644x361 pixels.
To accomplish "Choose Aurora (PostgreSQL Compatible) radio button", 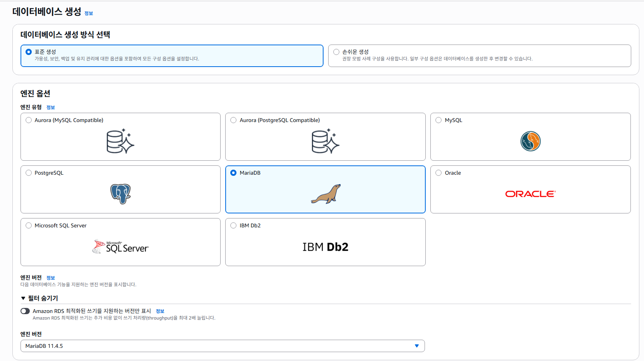I will (233, 120).
